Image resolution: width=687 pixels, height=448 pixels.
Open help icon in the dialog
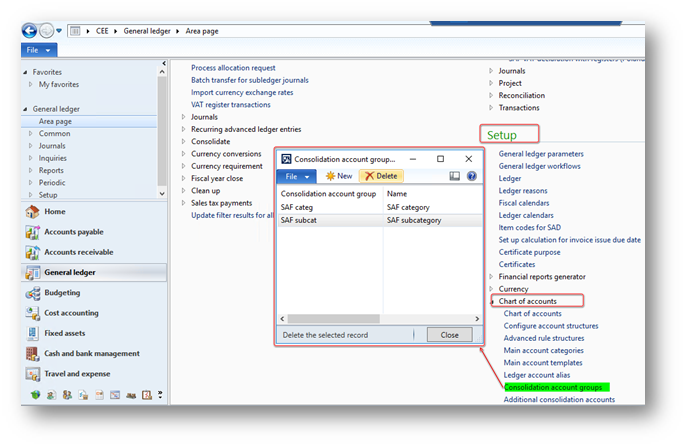click(472, 176)
